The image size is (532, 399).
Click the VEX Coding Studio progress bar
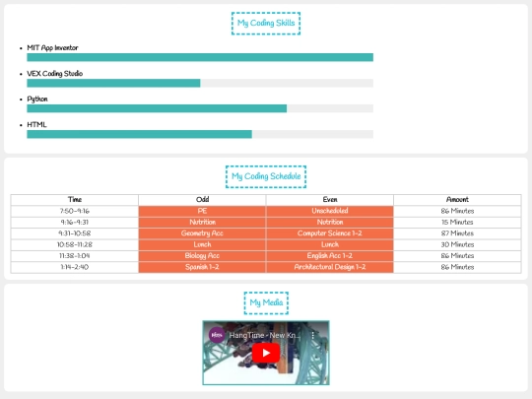pos(200,83)
